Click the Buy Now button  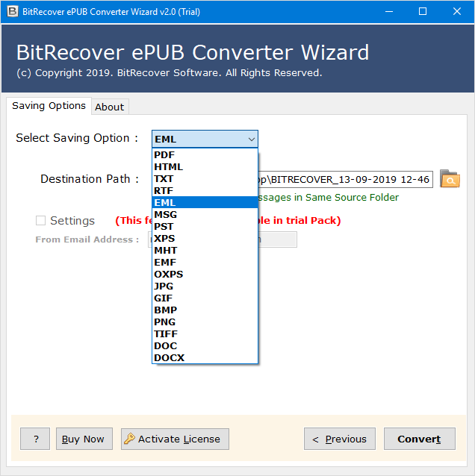[84, 439]
